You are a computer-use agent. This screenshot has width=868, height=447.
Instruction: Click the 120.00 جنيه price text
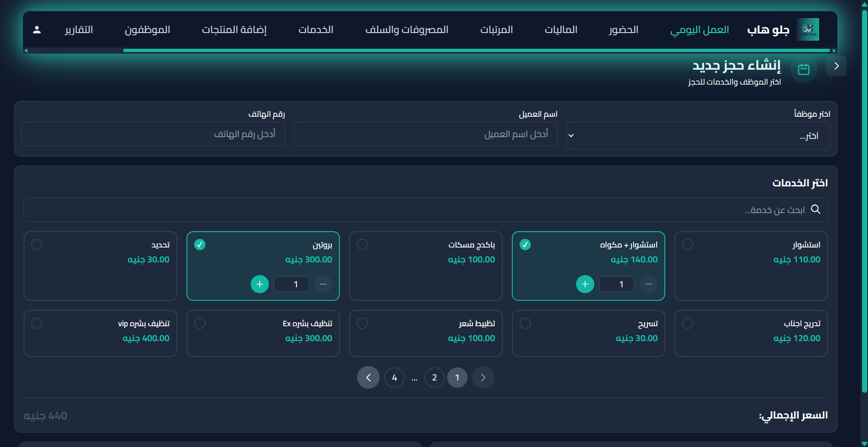click(x=796, y=338)
